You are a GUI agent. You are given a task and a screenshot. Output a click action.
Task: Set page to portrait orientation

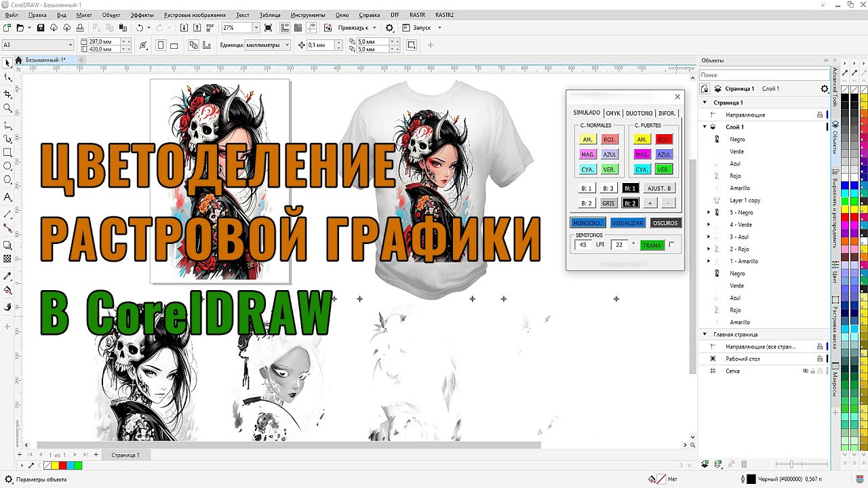(161, 45)
